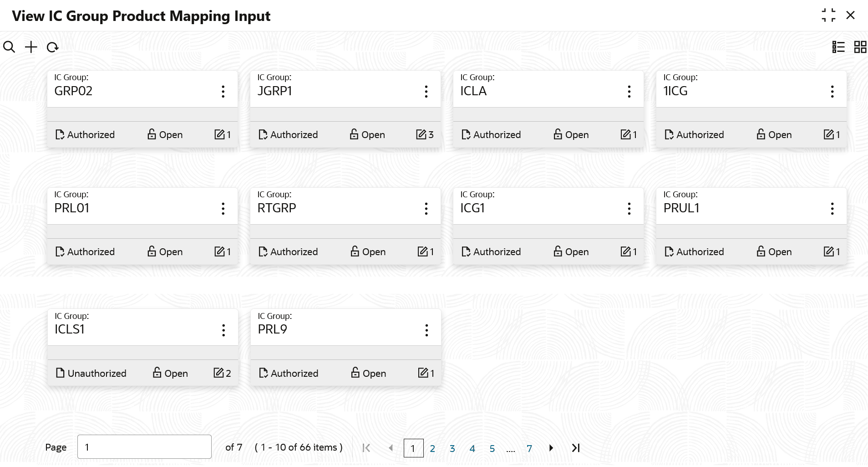Open the actions menu for PRUL1

click(x=832, y=209)
